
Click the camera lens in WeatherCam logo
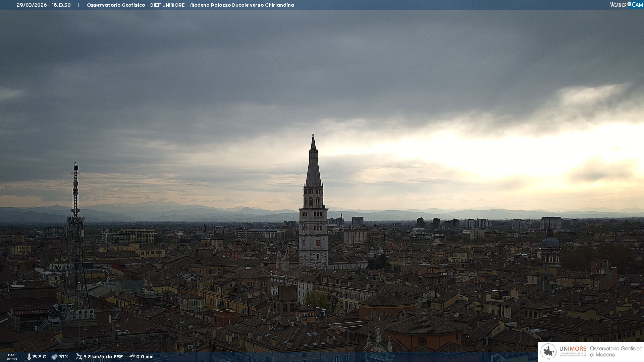[x=629, y=4]
